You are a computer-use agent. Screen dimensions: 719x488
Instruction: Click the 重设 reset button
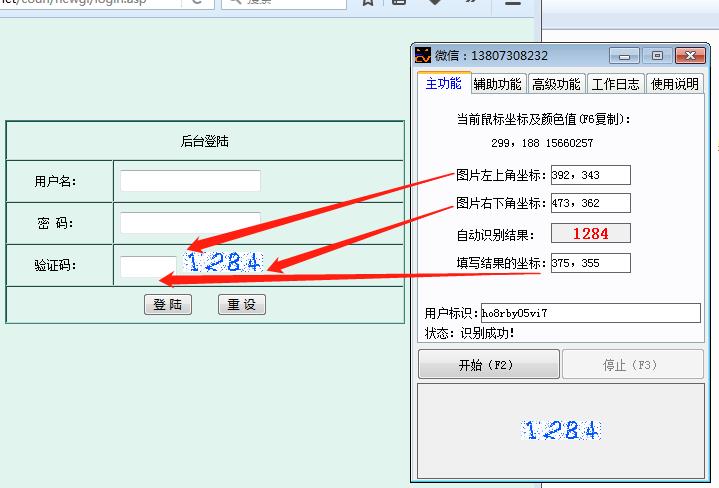(242, 305)
